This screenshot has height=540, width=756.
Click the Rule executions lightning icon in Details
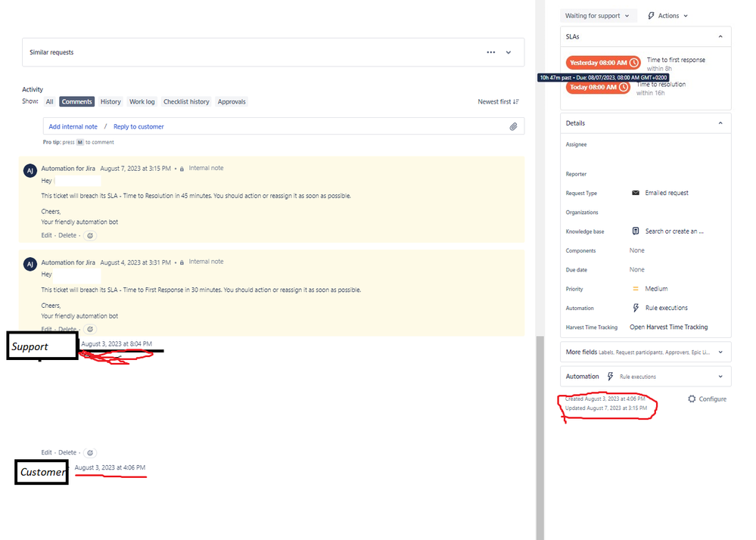click(636, 308)
